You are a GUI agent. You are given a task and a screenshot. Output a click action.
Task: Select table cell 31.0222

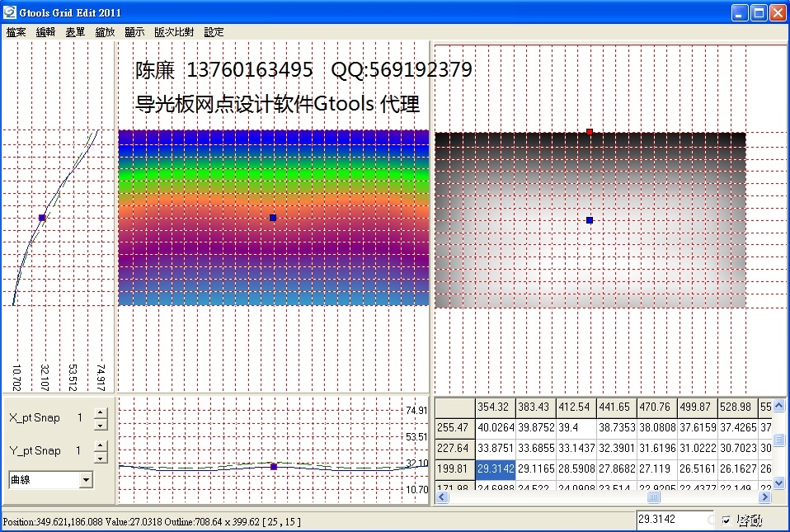click(698, 449)
